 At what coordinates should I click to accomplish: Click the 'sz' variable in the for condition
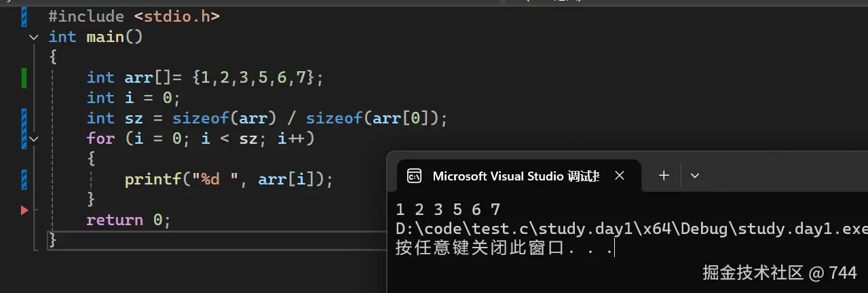coord(249,139)
